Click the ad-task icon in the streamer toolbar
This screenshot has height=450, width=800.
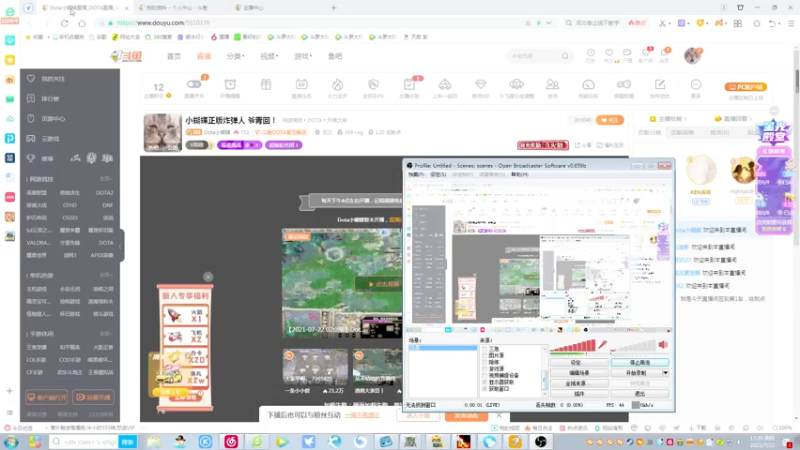[302, 85]
